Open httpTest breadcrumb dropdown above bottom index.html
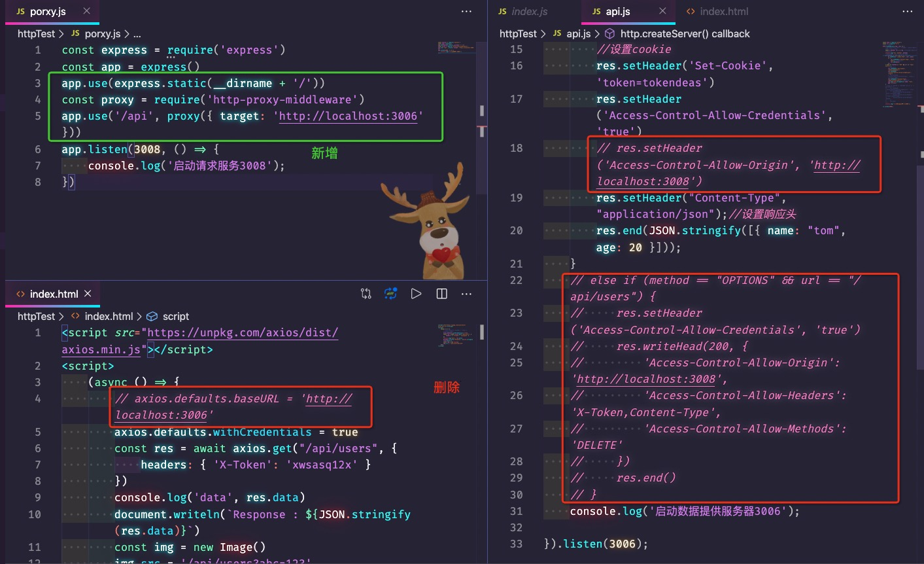The height and width of the screenshot is (564, 924). click(36, 316)
